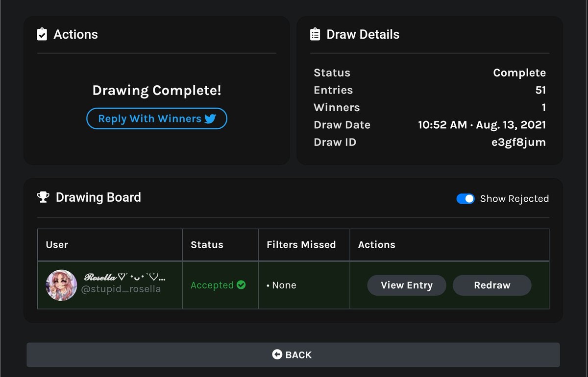Click the Draw Details heading

(x=363, y=34)
